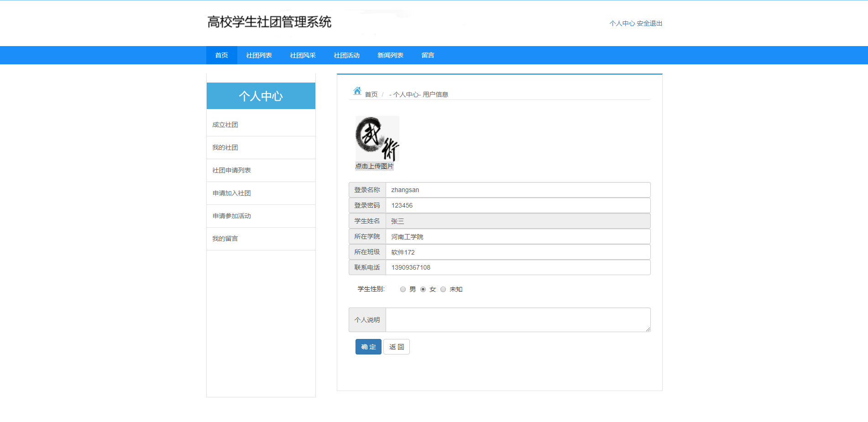Open 申请参加活动 from the sidebar
Viewport: 868px width, 422px height.
(x=231, y=215)
